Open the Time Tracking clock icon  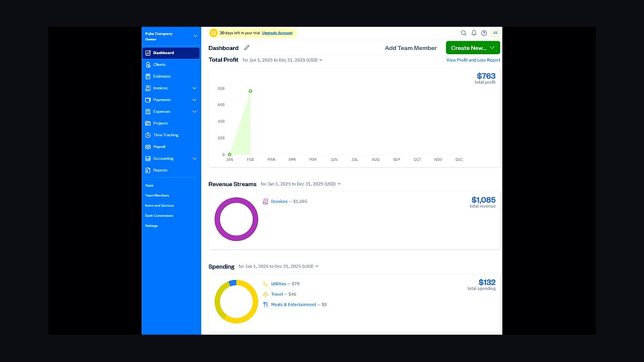(148, 135)
